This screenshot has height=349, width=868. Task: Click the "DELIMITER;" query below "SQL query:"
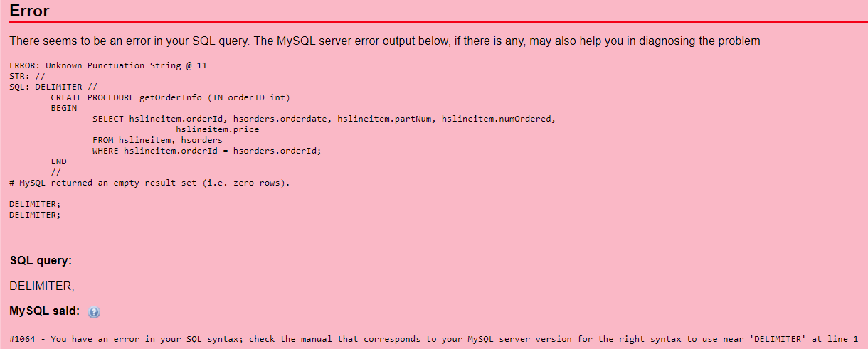(x=42, y=286)
